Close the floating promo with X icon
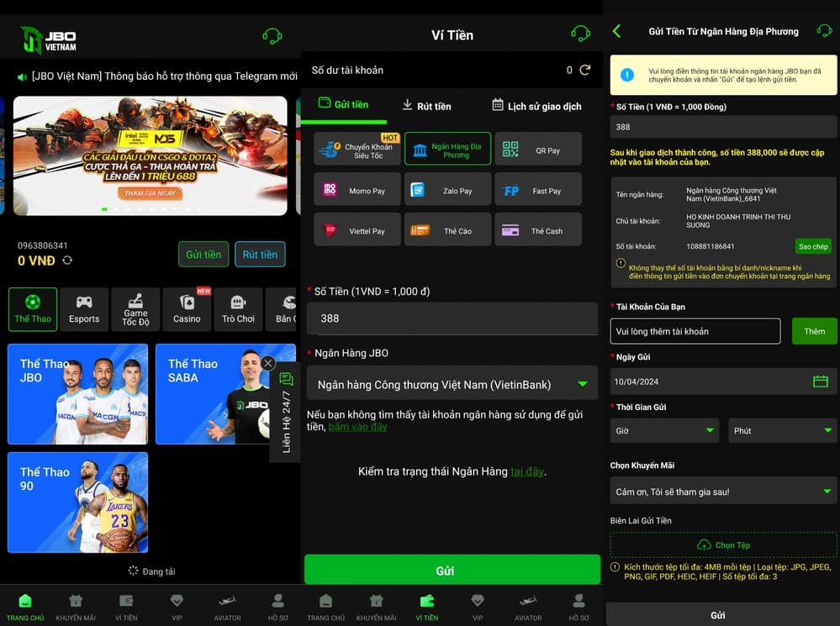This screenshot has width=840, height=626. 268,363
